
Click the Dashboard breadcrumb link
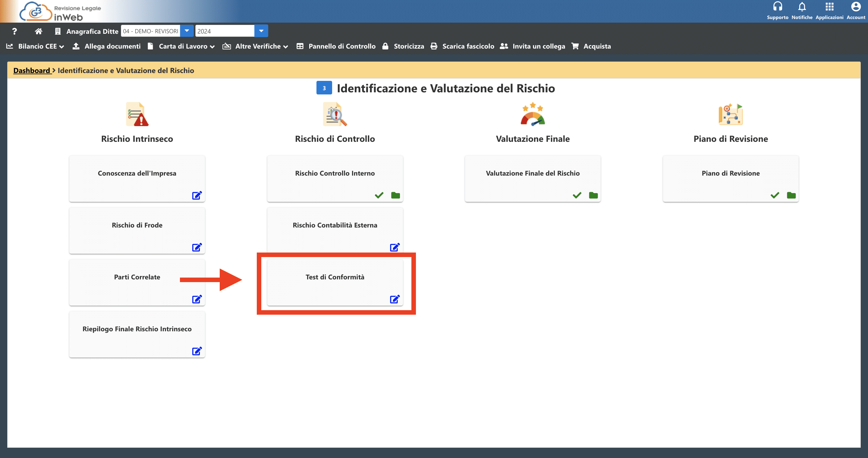click(32, 71)
